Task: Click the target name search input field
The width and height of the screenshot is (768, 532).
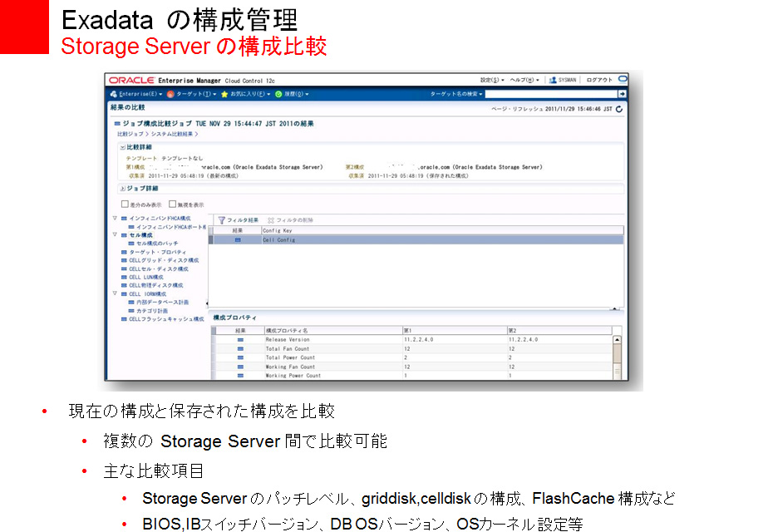Action: (551, 94)
